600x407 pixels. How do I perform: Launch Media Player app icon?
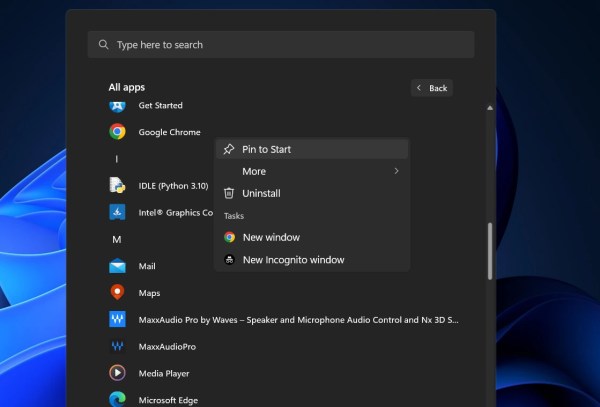(117, 373)
